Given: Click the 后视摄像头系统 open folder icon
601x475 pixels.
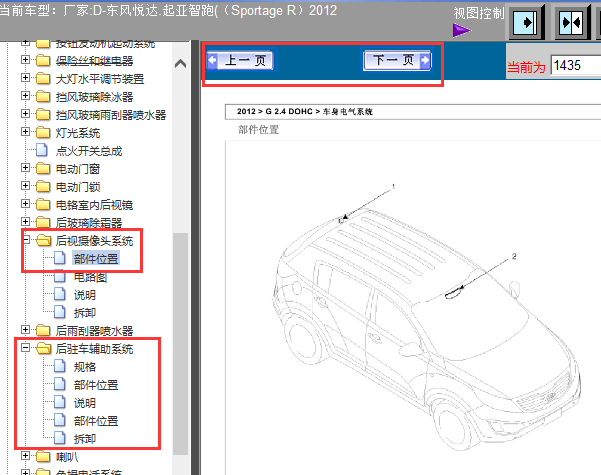Looking at the screenshot, I should pyautogui.click(x=43, y=240).
